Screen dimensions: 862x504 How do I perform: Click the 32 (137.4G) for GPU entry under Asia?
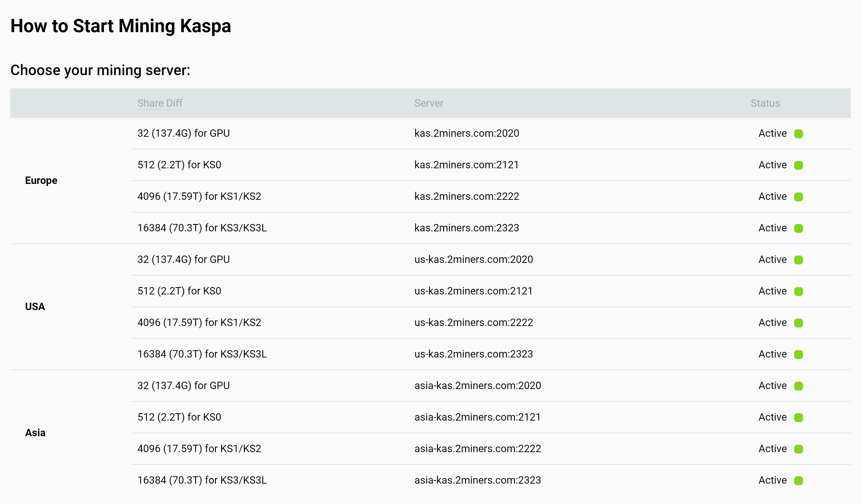[183, 385]
